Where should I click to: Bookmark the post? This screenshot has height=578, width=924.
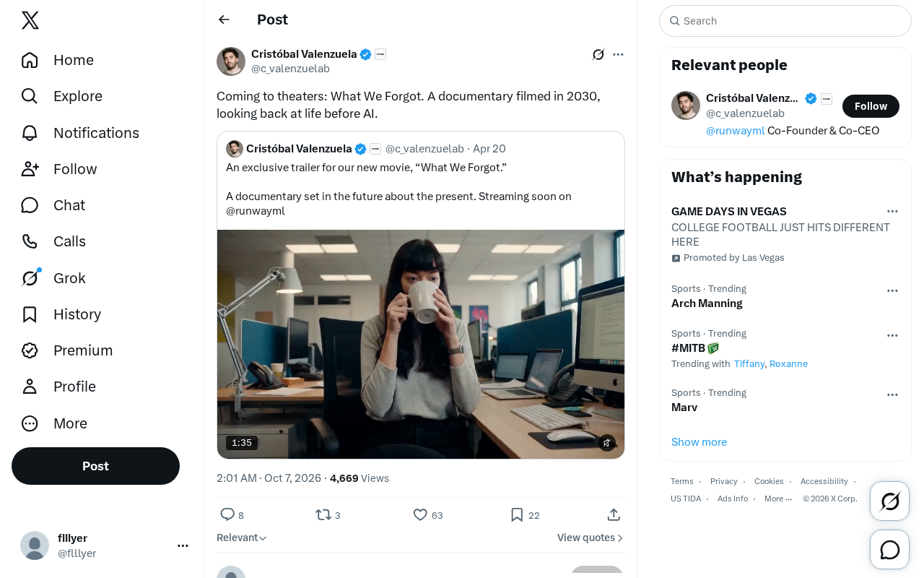coord(517,514)
